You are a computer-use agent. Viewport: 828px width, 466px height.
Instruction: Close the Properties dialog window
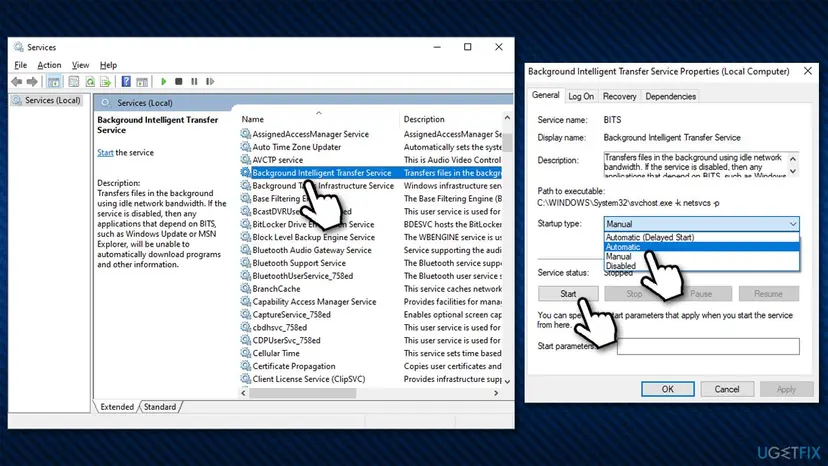tap(808, 71)
